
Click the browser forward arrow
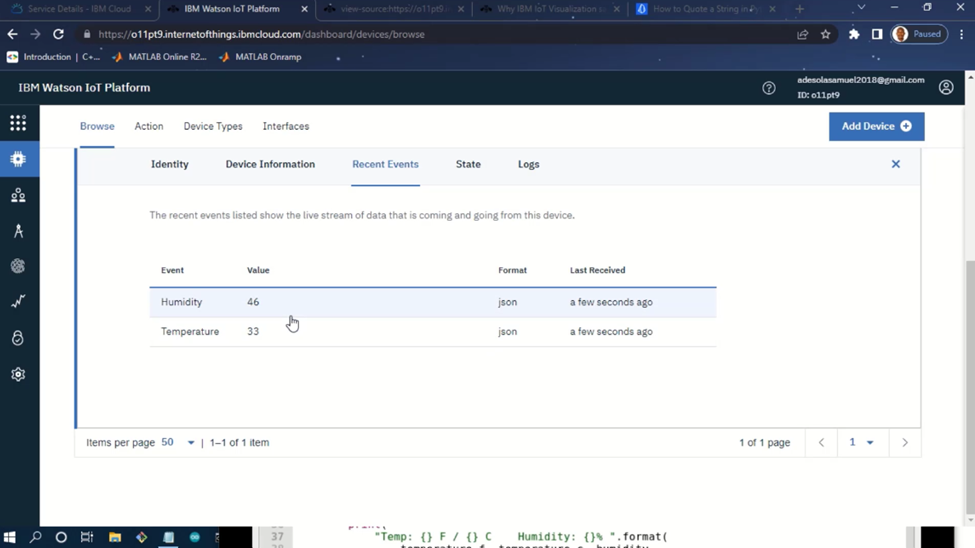pyautogui.click(x=35, y=34)
